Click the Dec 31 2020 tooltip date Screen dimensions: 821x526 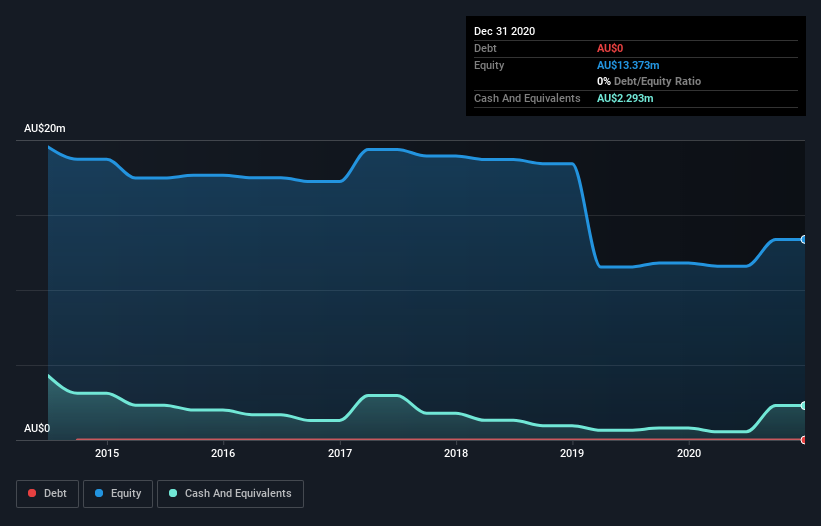click(504, 31)
